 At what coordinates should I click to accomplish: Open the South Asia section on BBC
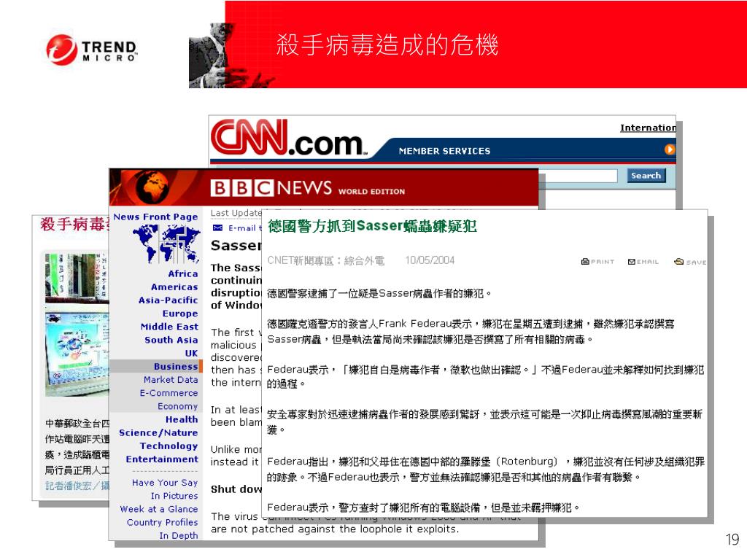click(171, 340)
